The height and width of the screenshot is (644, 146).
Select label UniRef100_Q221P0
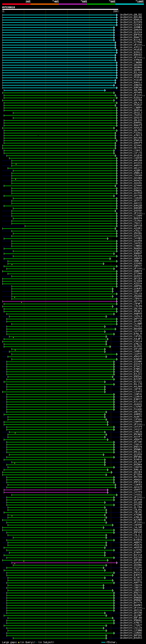131,568
